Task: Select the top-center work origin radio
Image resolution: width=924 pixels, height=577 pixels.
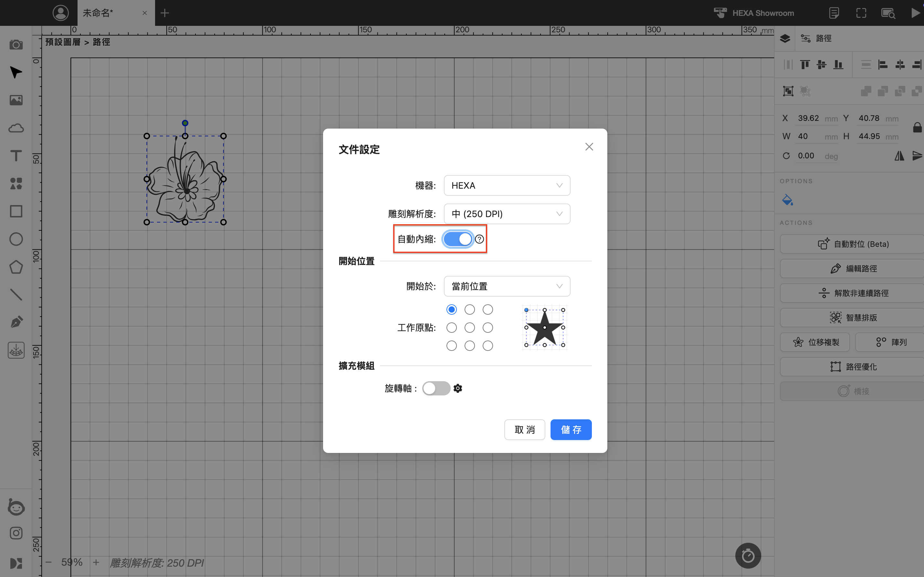Action: point(470,309)
